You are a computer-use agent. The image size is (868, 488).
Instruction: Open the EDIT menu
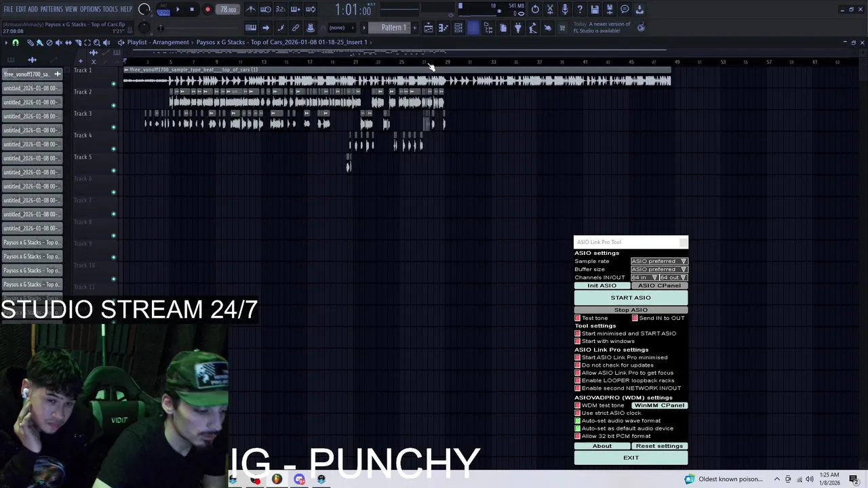(x=21, y=9)
